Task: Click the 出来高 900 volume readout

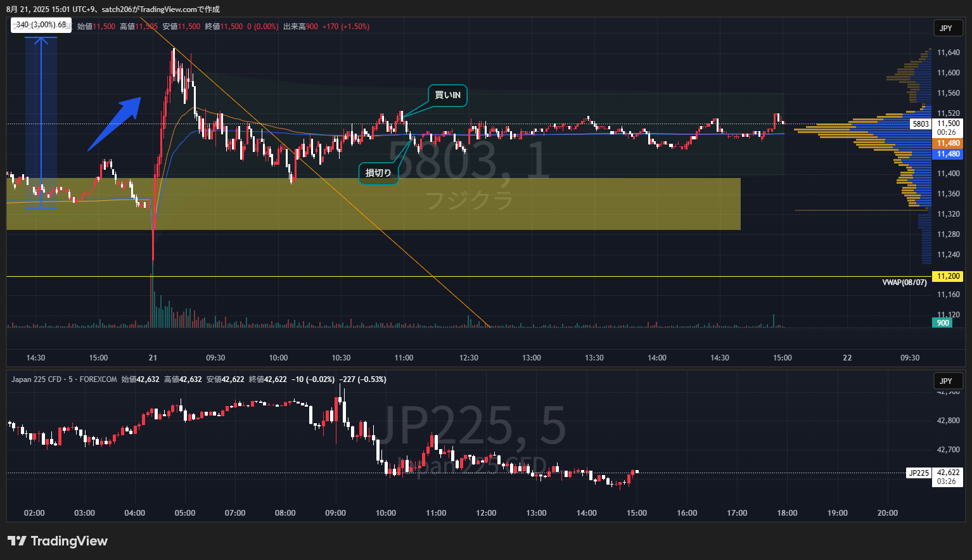Action: click(300, 27)
